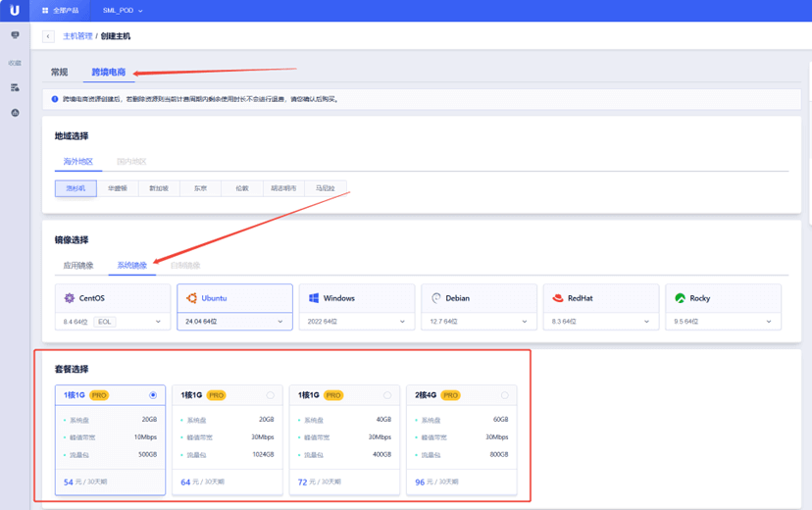Screen dimensions: 812x510
Task: Expand the SML_POD project dropdown
Action: pos(123,11)
